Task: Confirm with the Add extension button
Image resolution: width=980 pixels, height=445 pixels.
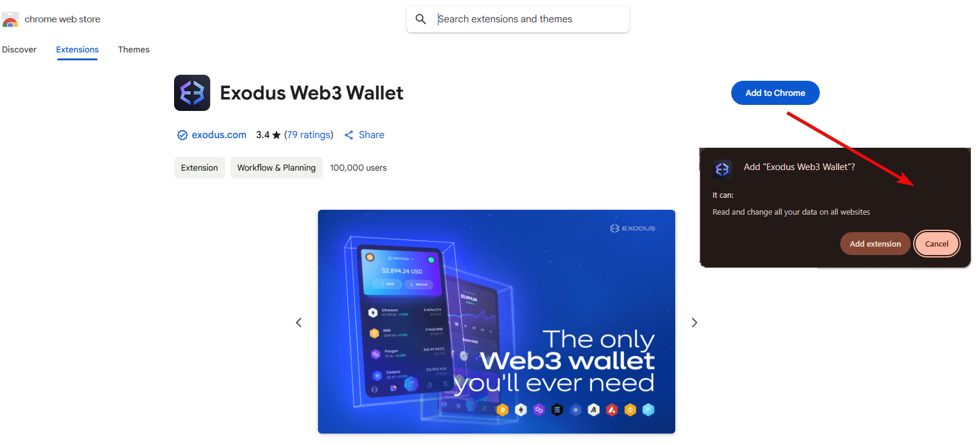Action: 875,244
